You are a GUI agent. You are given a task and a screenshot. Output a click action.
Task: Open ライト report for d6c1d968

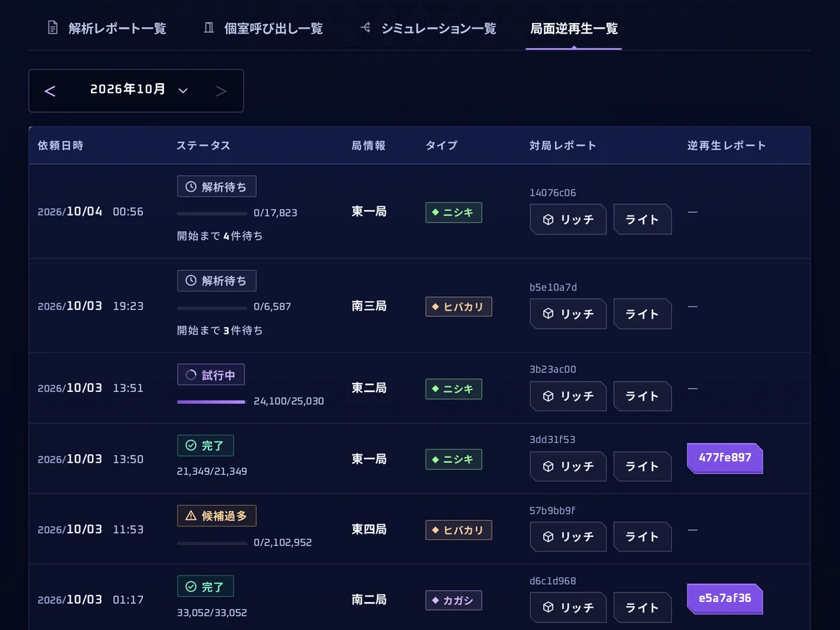click(643, 607)
